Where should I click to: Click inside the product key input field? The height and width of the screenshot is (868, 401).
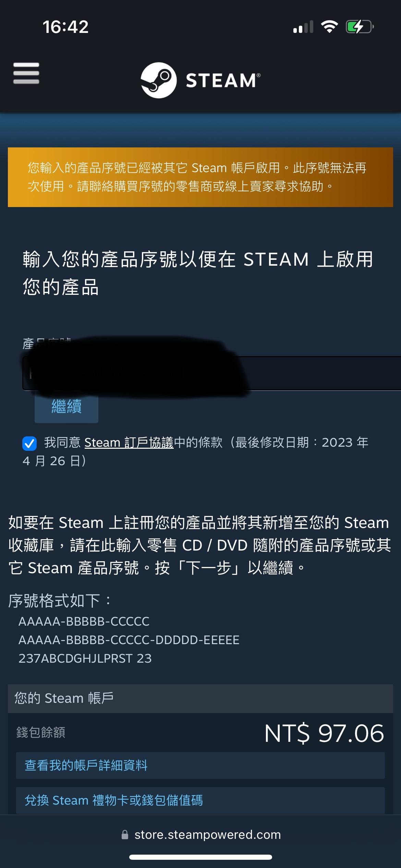click(x=211, y=373)
